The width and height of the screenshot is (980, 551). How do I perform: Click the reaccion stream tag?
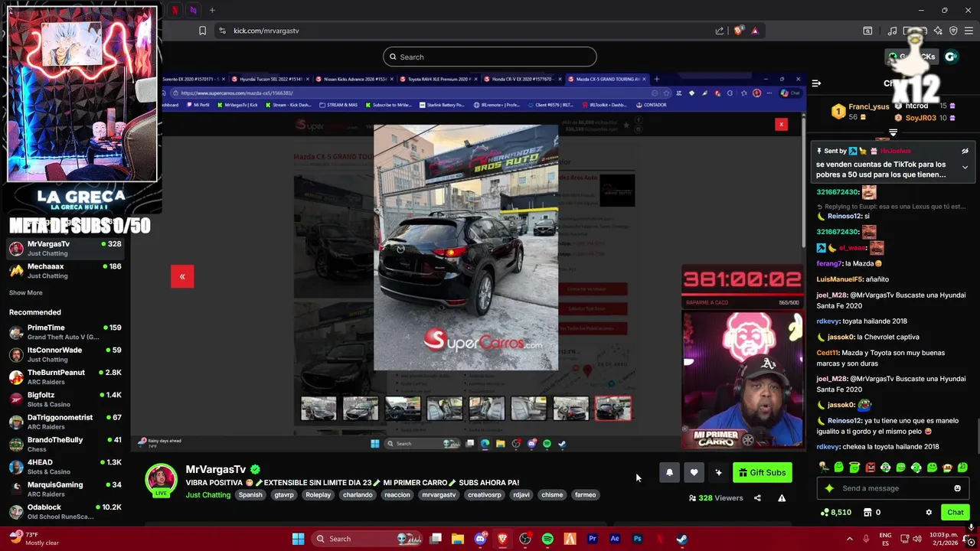tap(397, 495)
